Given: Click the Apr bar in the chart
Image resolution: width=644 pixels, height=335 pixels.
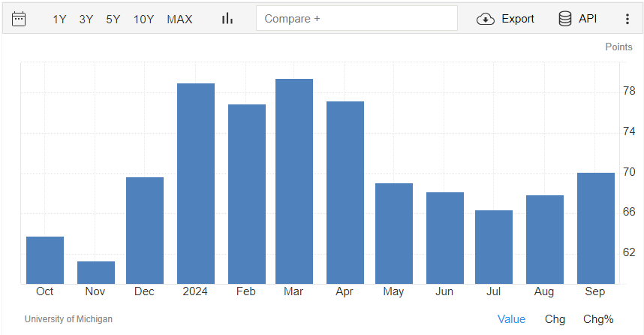Looking at the screenshot, I should point(345,193).
